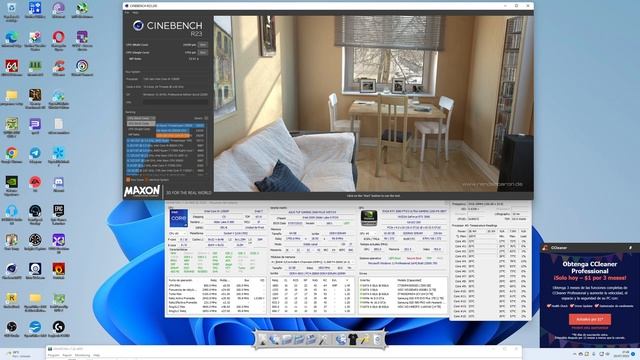640x360 pixels.
Task: Toggle the ranking Details checkbox
Action: 206,118
